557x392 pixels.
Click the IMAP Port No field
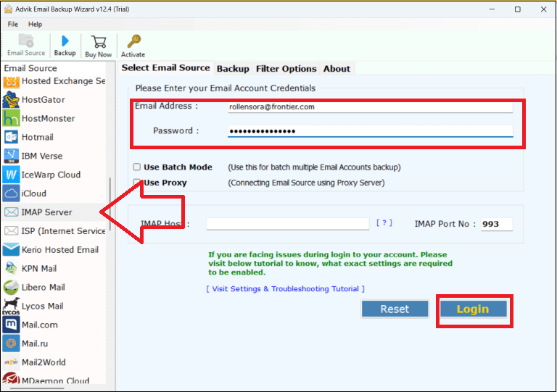click(497, 224)
